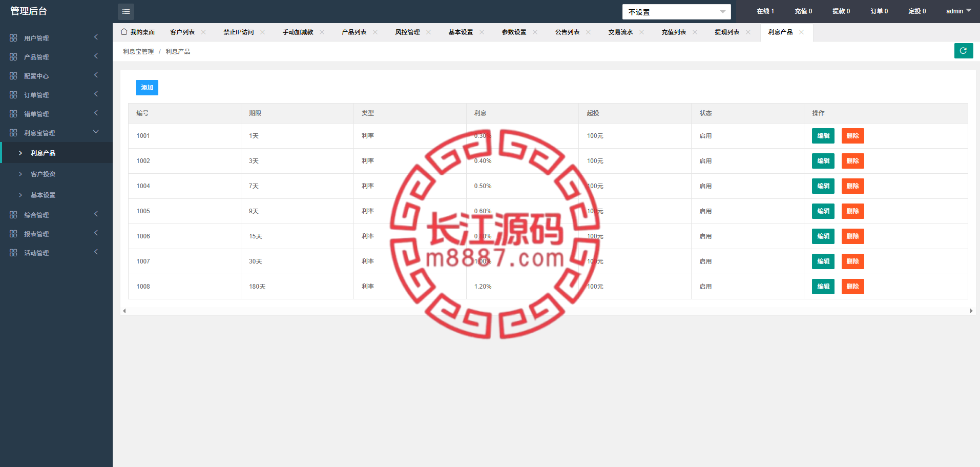Select the 利息产品 sidebar submenu item
980x467 pixels.
pyautogui.click(x=56, y=153)
